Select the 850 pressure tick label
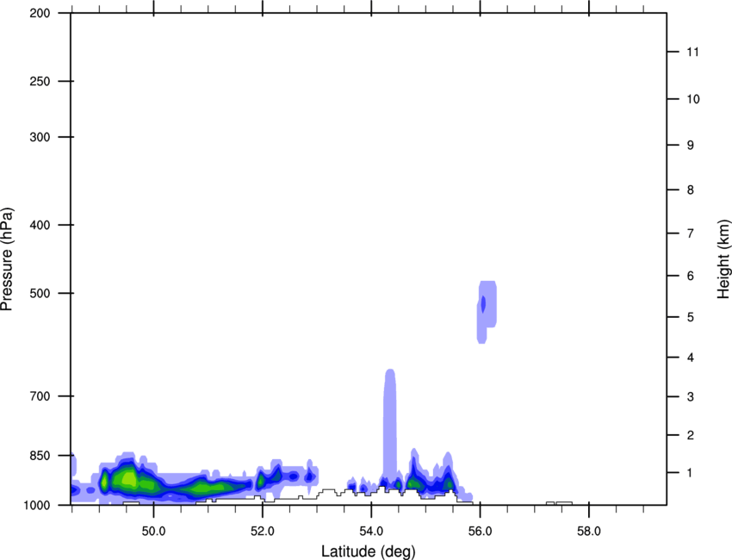 pos(40,456)
